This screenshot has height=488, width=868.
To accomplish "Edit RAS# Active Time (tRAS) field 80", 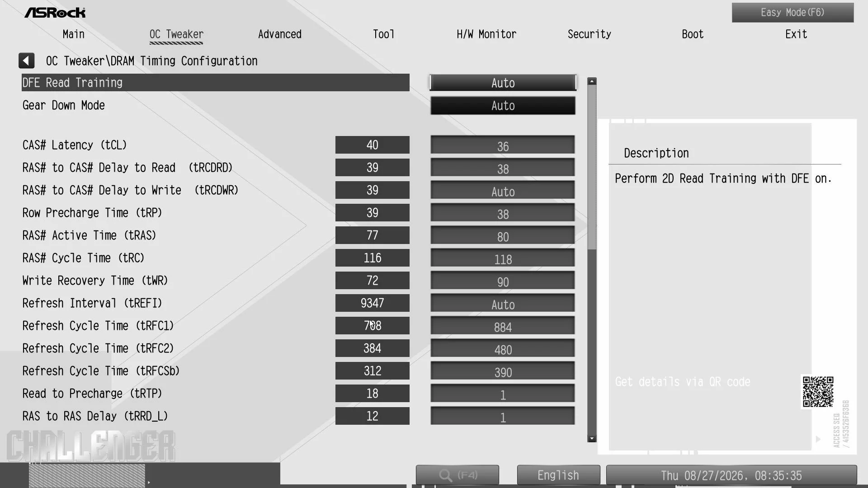I will pyautogui.click(x=503, y=235).
